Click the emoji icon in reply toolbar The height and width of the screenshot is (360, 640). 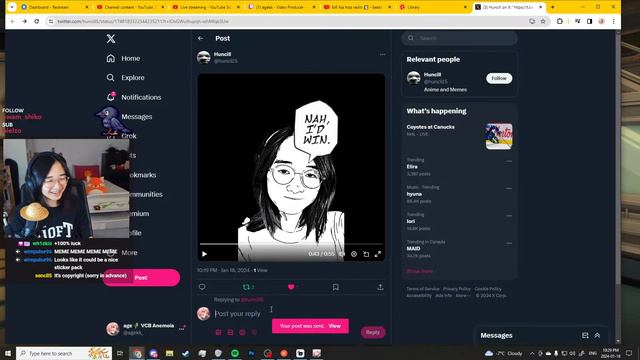tap(254, 332)
